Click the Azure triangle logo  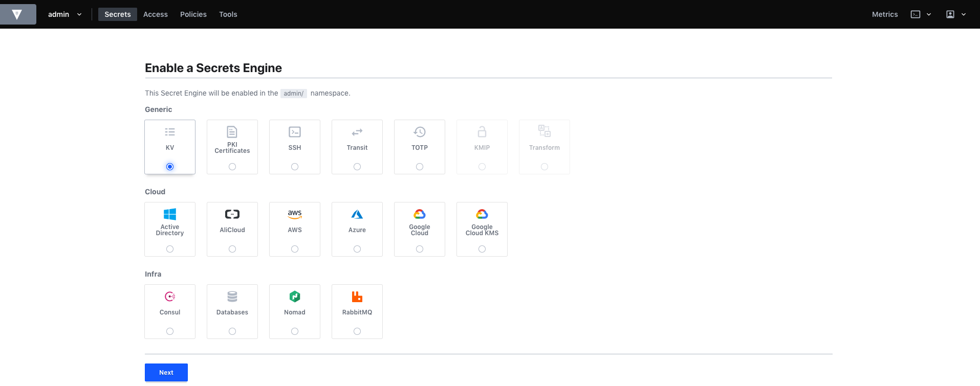coord(357,214)
